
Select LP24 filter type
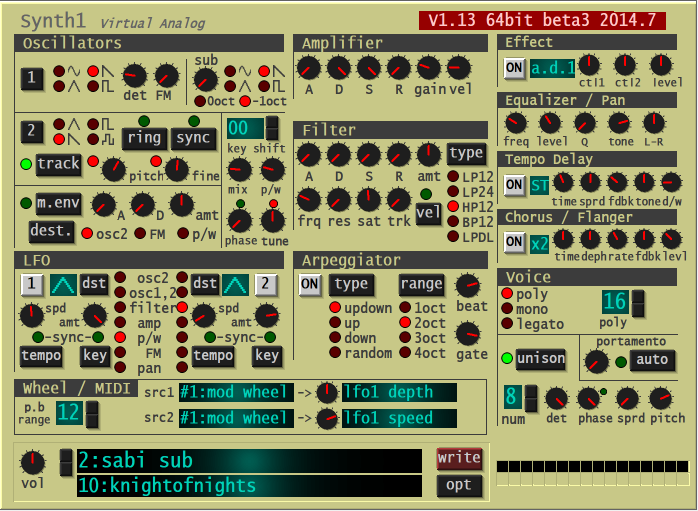(453, 191)
